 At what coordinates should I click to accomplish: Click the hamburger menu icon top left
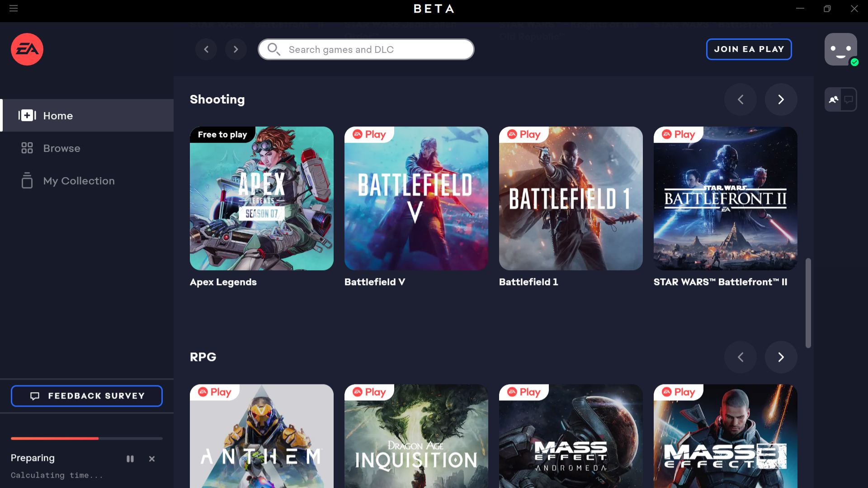click(13, 8)
